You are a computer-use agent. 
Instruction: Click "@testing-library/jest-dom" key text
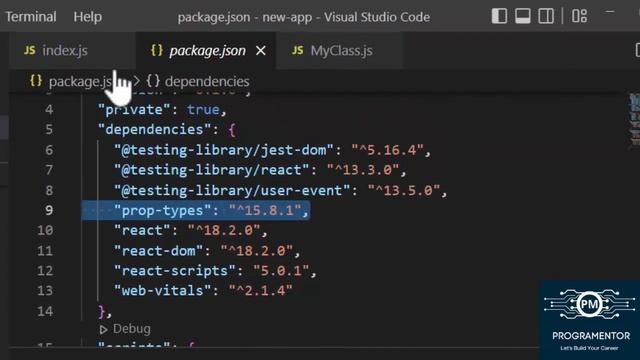tap(224, 150)
